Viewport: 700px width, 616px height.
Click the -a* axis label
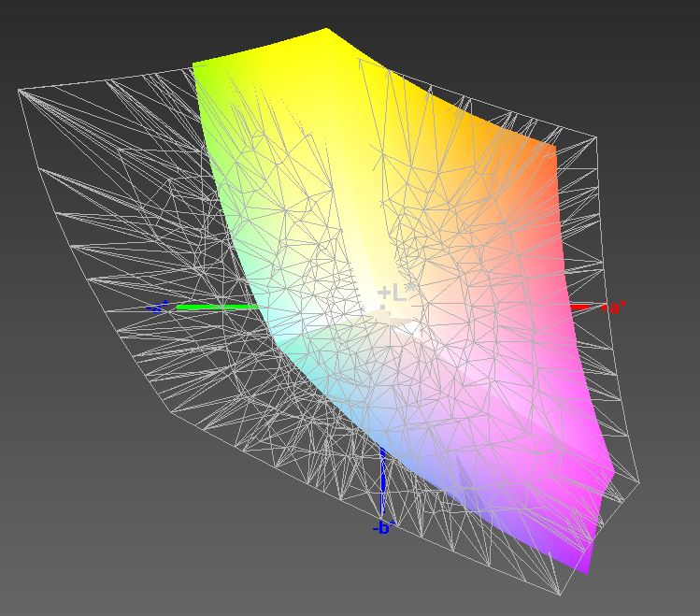(x=159, y=308)
